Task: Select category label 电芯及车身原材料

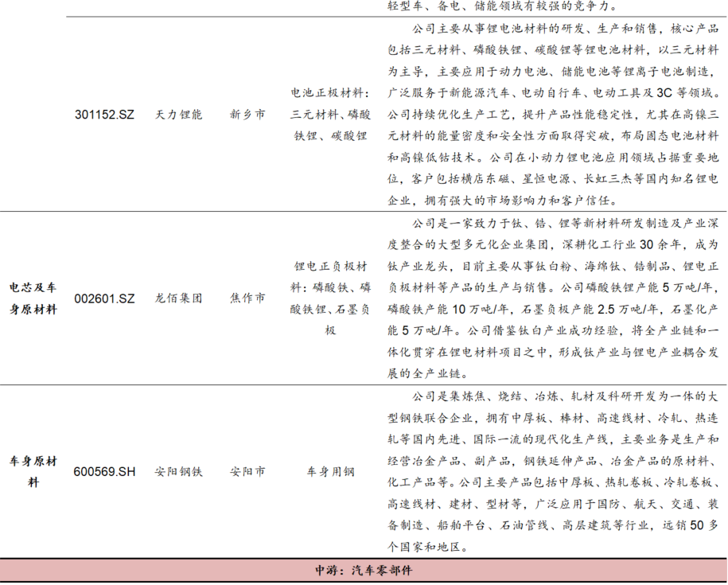Action: coord(33,298)
